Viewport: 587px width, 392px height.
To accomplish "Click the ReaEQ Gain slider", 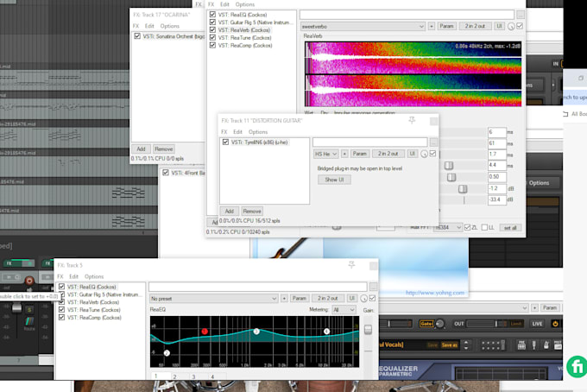I will tap(368, 330).
